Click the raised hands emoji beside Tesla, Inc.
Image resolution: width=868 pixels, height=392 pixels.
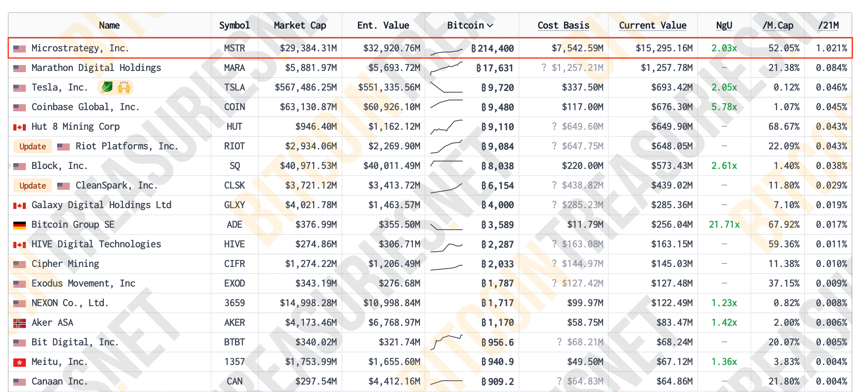tap(124, 87)
